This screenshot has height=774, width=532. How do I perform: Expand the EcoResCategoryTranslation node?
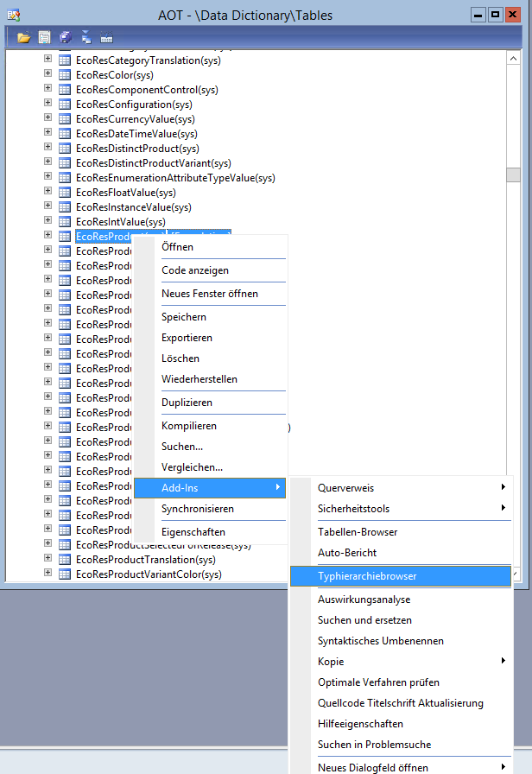(47, 59)
